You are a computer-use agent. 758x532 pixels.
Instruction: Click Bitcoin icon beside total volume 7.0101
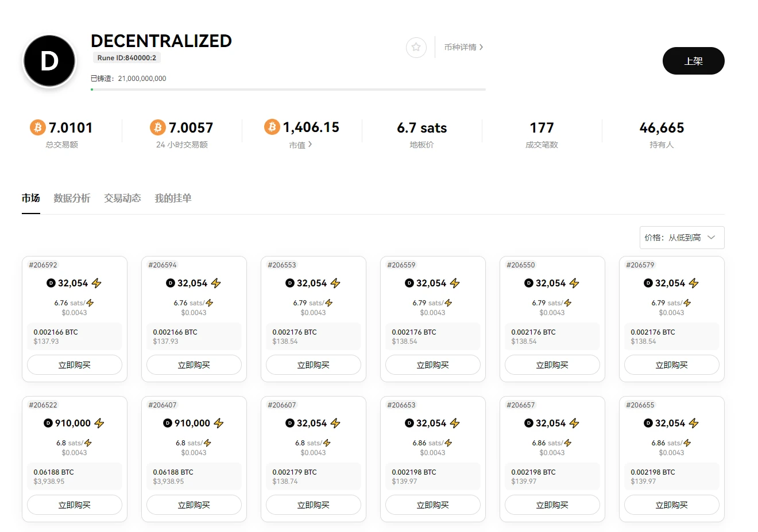pyautogui.click(x=38, y=127)
